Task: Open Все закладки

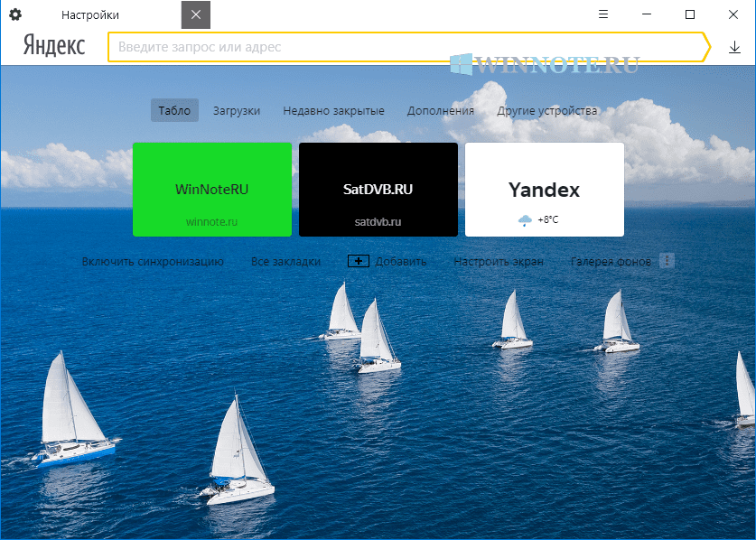Action: click(286, 261)
